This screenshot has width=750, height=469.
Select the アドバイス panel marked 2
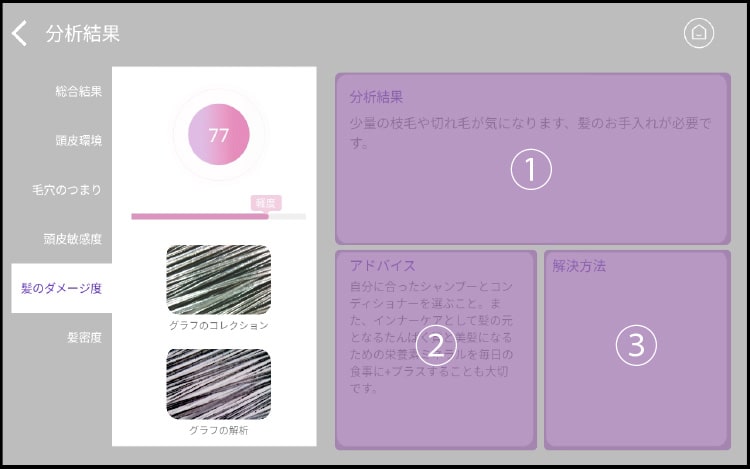click(x=436, y=349)
